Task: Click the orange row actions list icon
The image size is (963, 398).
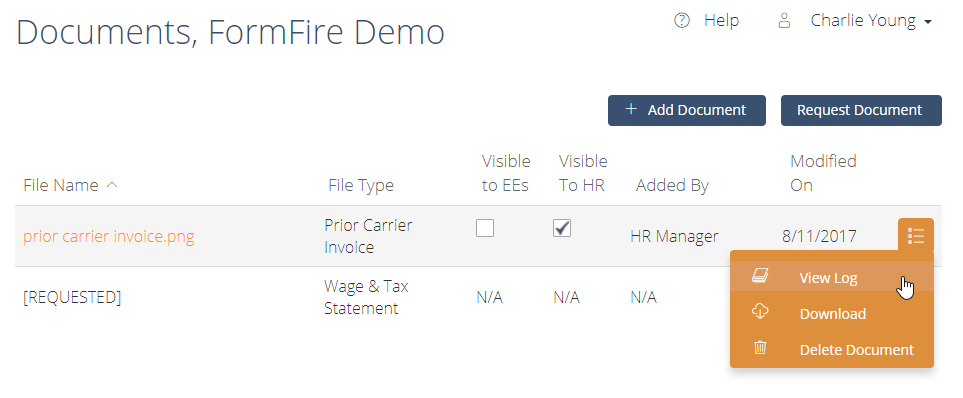Action: [916, 235]
